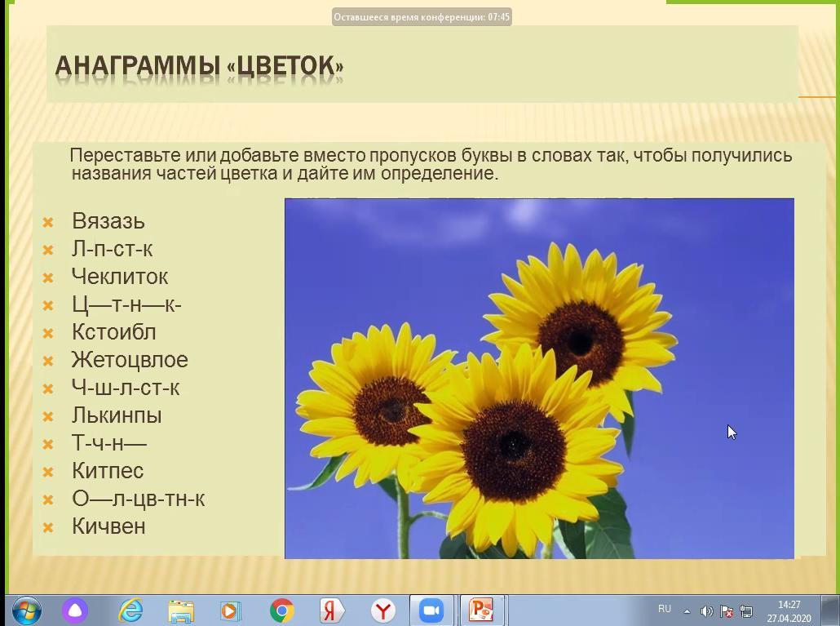Launch Internet Explorer from taskbar
Viewport: 840px width, 626px height.
(x=130, y=610)
